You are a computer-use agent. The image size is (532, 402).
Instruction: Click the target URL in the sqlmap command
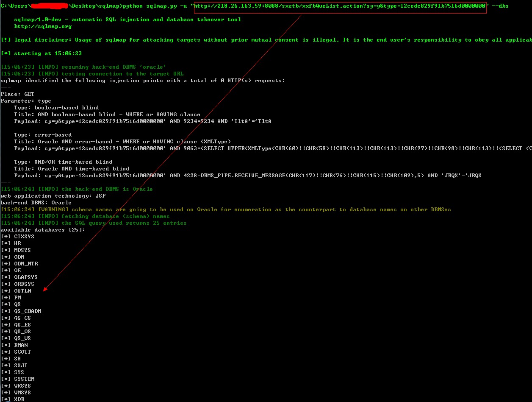pyautogui.click(x=339, y=6)
